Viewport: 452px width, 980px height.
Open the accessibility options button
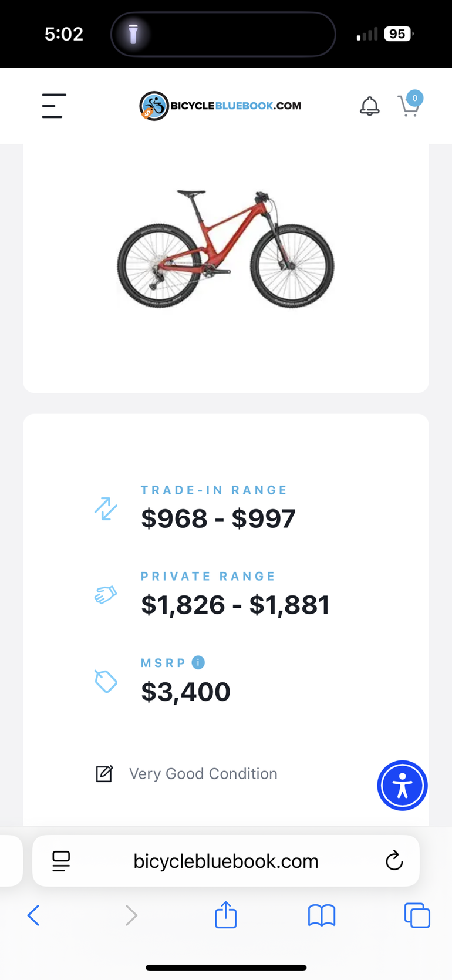click(x=402, y=785)
